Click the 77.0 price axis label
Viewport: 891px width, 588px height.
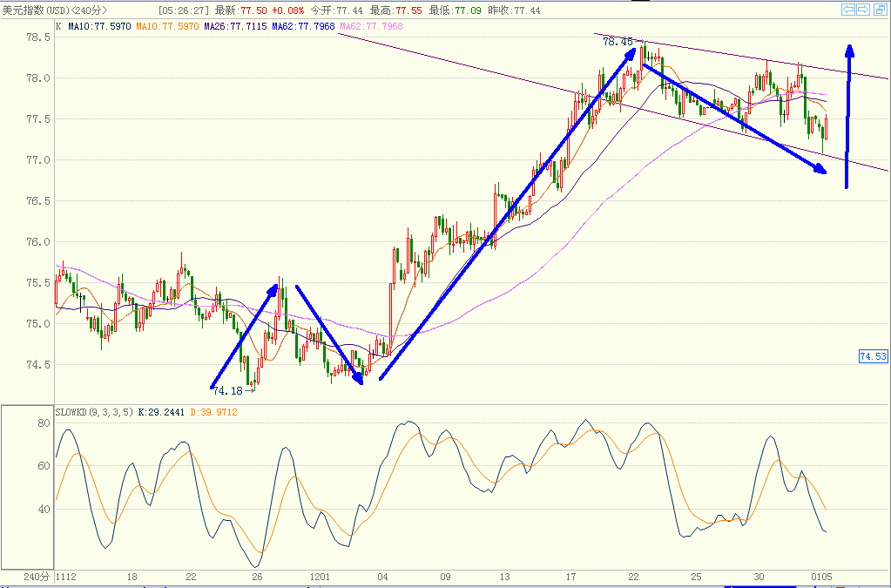coord(38,160)
